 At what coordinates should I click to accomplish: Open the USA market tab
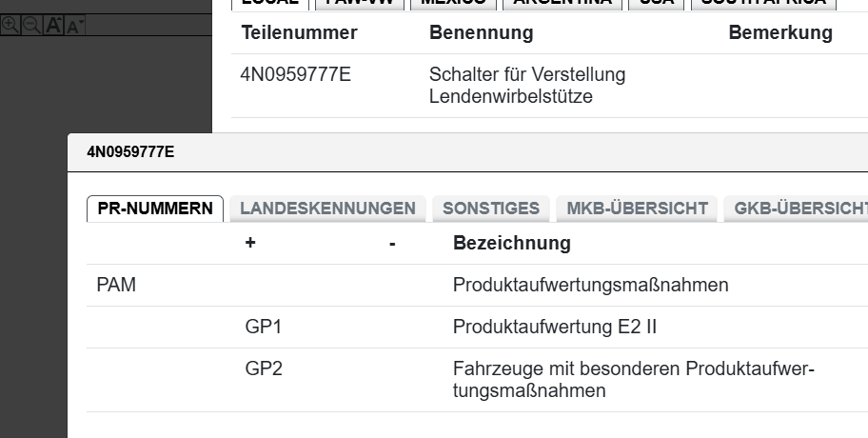[x=657, y=3]
